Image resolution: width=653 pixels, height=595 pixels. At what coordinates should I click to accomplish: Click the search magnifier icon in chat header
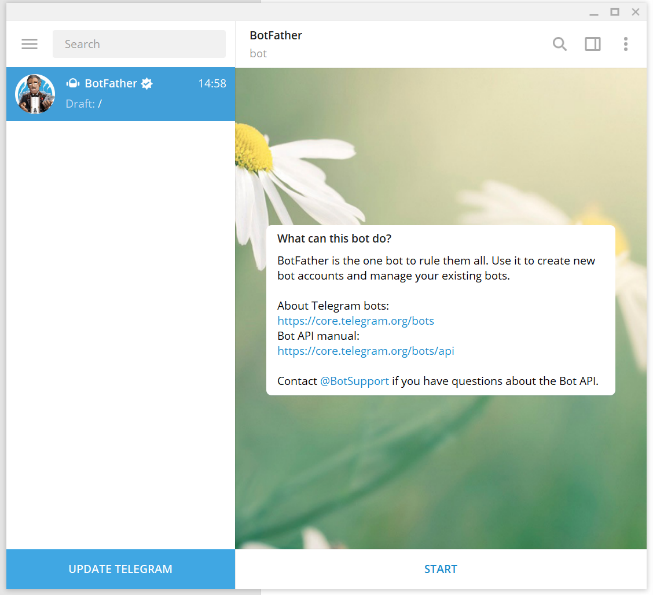pyautogui.click(x=559, y=44)
